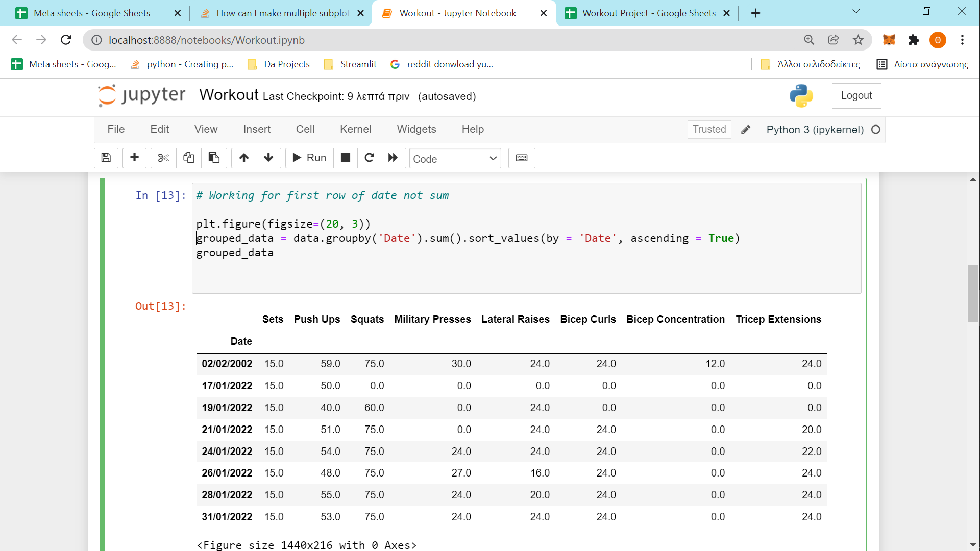Move selected cell down
Screen dimensions: 980x551
[x=268, y=158]
